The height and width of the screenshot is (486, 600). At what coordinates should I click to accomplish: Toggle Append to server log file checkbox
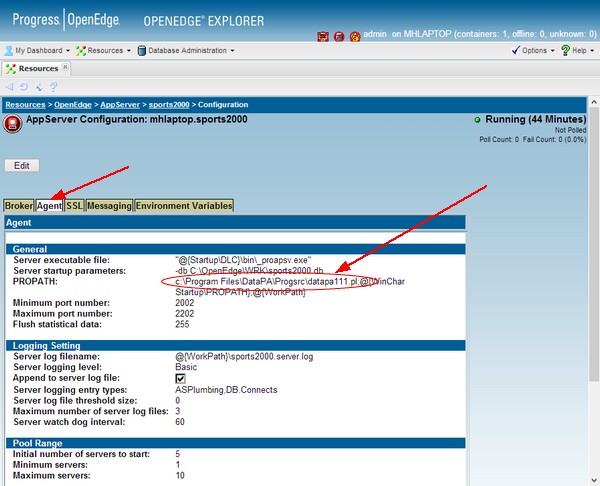tap(180, 378)
